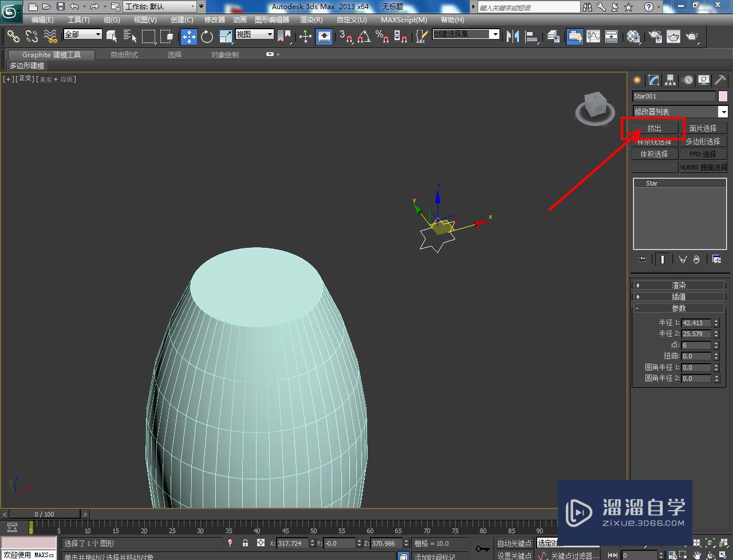Switch to the Create command panel tab

pos(637,80)
